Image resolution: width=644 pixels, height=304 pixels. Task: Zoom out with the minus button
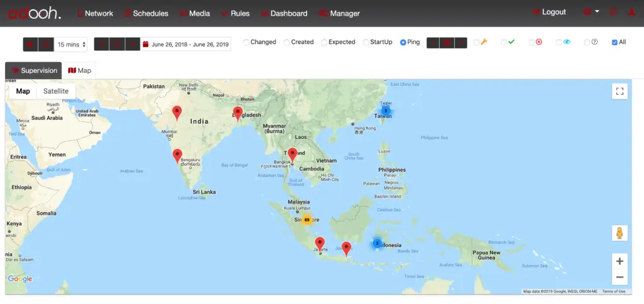[619, 277]
